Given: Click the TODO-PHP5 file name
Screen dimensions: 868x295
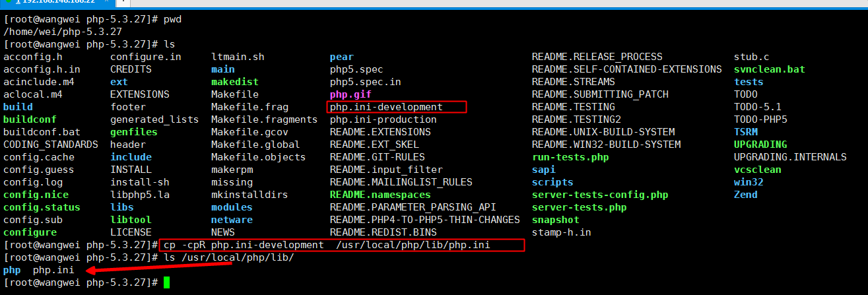Looking at the screenshot, I should pos(760,119).
